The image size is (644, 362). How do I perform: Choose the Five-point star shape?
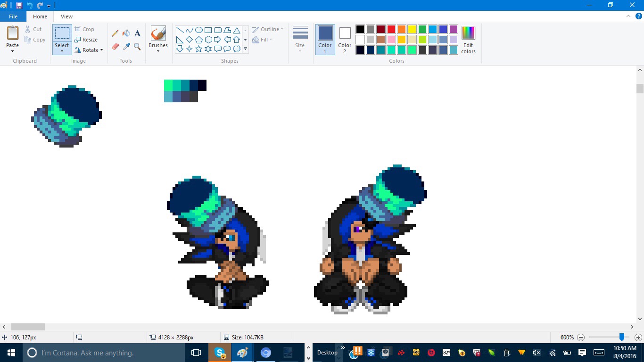tap(198, 49)
